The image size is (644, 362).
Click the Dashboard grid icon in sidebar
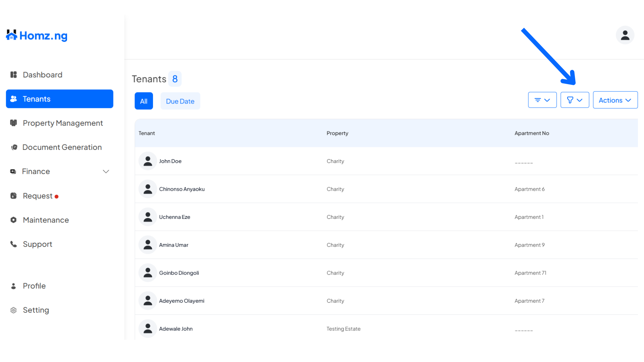point(13,75)
